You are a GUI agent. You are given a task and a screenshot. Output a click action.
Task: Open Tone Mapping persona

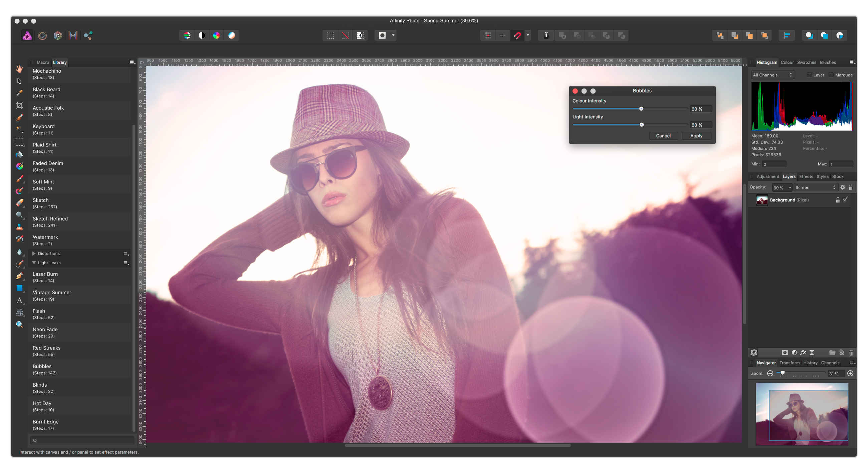(73, 35)
